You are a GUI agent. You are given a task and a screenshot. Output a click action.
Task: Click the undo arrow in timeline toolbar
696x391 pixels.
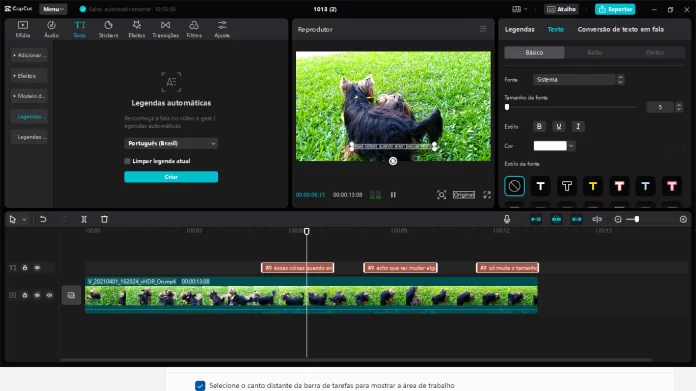(43, 219)
